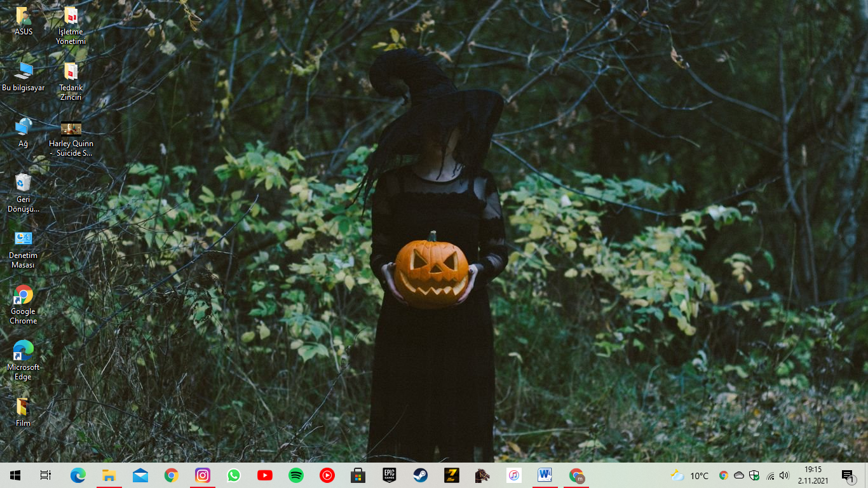
Task: Open Spotify from the taskbar
Action: tap(296, 475)
